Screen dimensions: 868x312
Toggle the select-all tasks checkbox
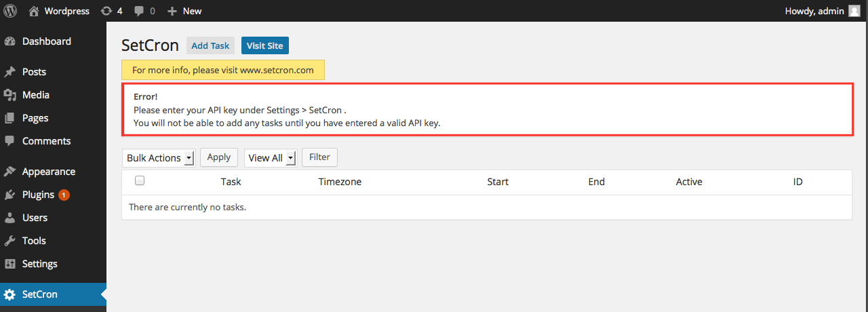click(140, 180)
